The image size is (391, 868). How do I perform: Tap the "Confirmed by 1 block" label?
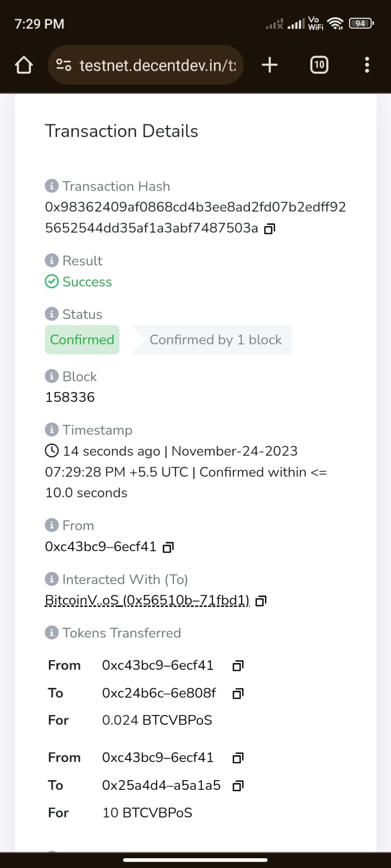point(215,340)
